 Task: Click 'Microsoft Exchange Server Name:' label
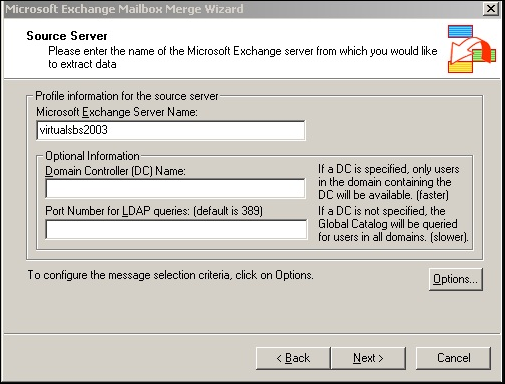[117, 112]
